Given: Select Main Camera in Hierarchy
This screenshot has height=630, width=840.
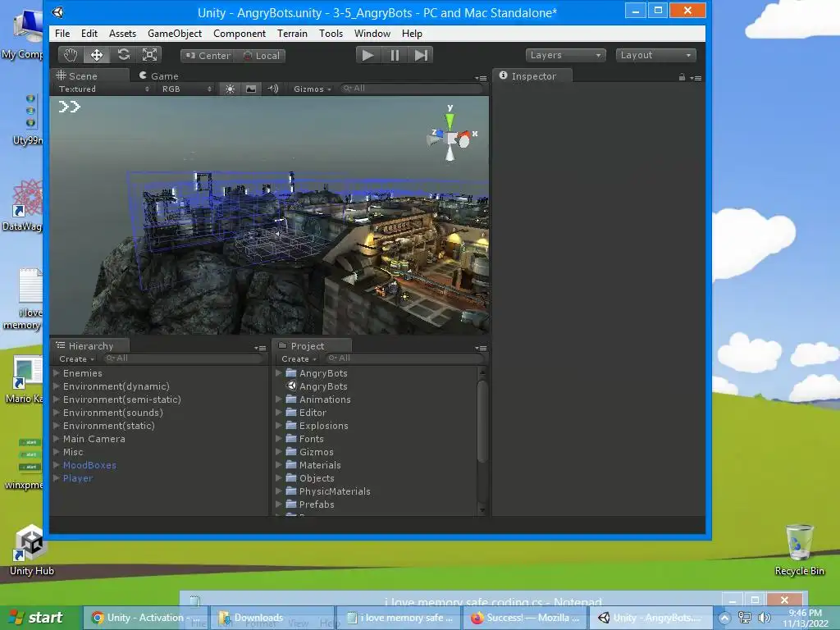Looking at the screenshot, I should (x=94, y=439).
